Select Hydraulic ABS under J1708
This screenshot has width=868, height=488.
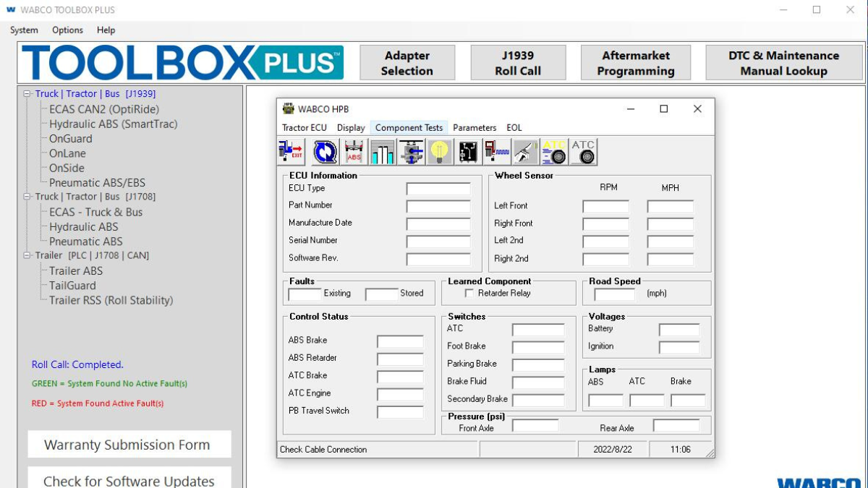click(x=84, y=227)
